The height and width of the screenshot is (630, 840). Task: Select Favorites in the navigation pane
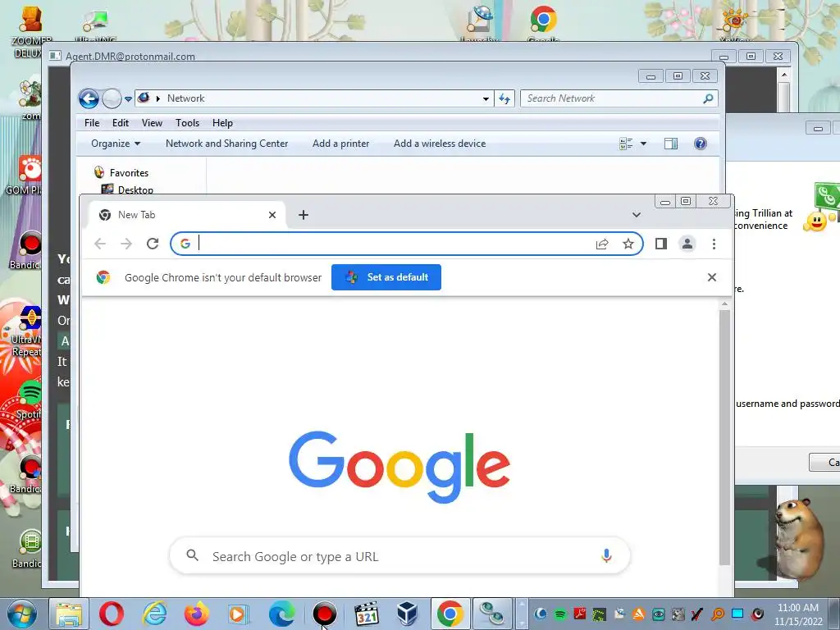coord(129,172)
